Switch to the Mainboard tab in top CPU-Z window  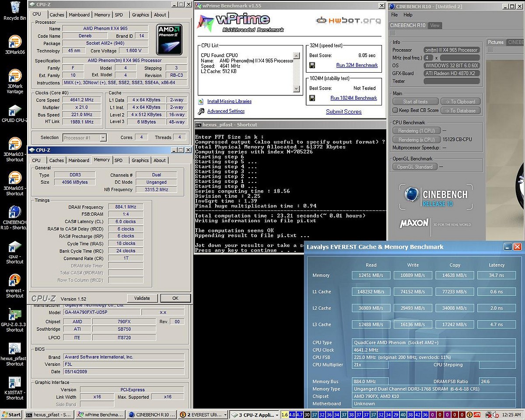pyautogui.click(x=79, y=14)
